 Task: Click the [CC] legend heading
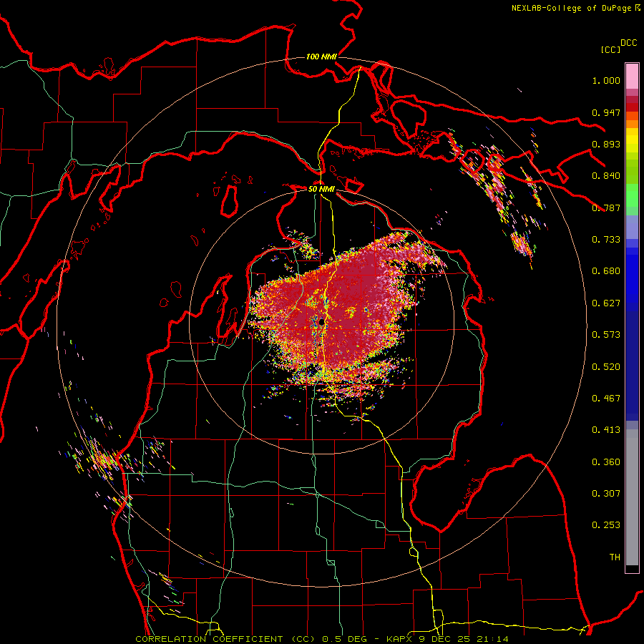point(610,49)
